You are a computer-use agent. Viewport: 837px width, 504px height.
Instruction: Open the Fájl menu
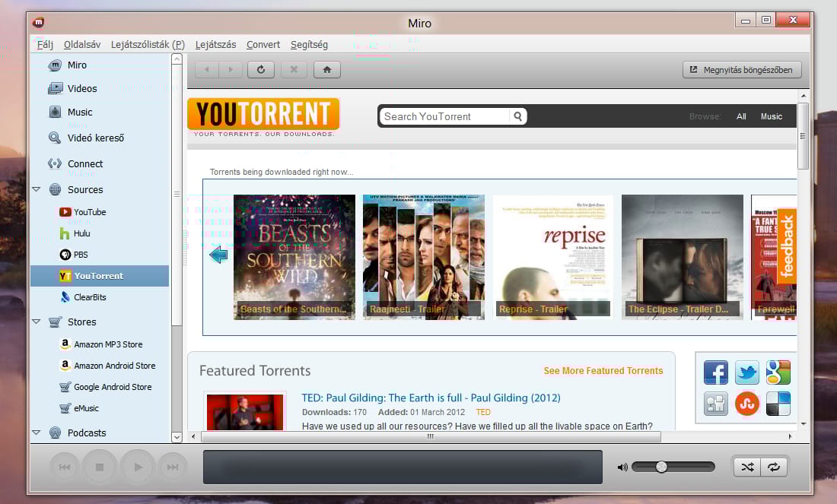(45, 45)
